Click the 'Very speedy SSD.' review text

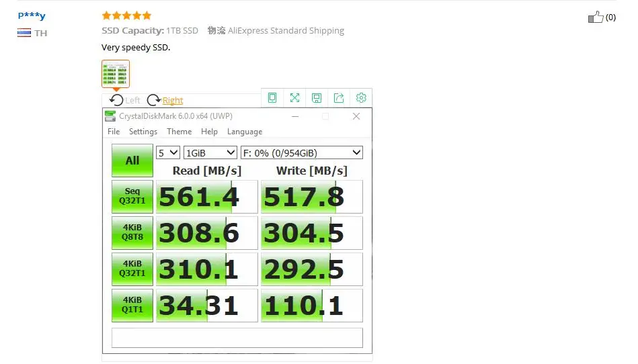click(x=136, y=48)
